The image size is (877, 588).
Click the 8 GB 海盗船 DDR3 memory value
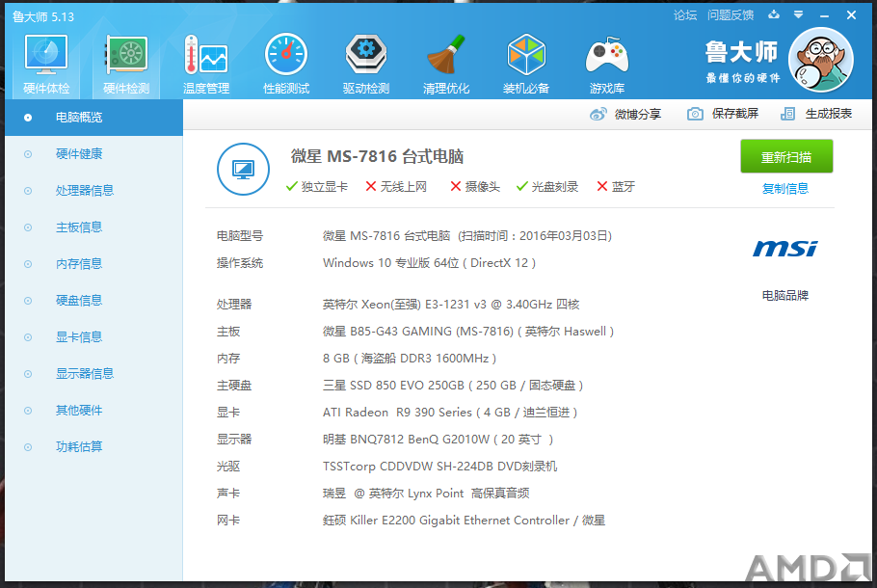pos(410,359)
